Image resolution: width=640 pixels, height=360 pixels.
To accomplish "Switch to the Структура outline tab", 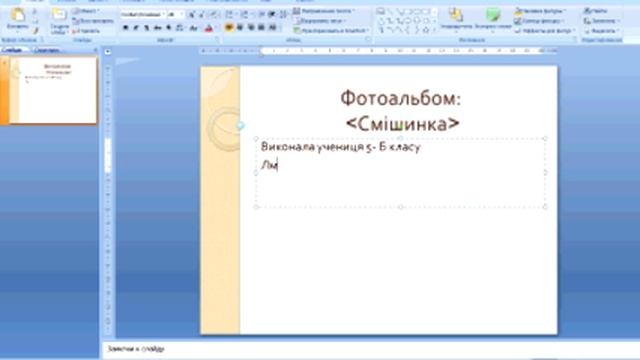I will [x=47, y=50].
